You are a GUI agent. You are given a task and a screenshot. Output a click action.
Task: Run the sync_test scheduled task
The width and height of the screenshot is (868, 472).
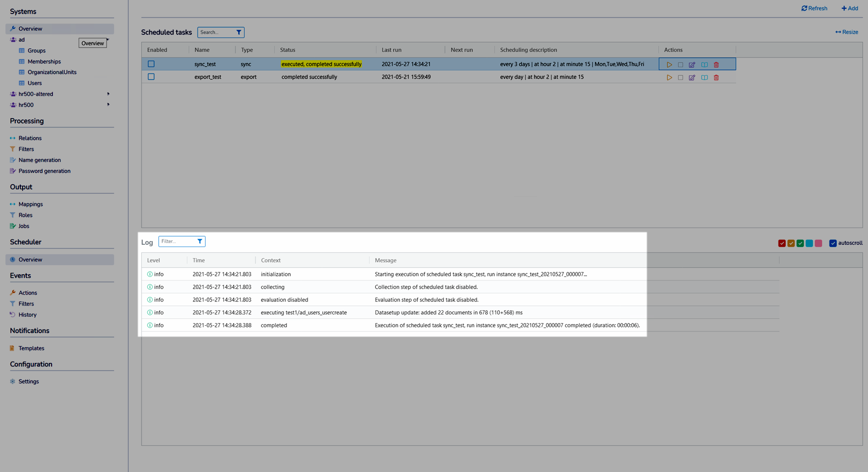click(669, 65)
